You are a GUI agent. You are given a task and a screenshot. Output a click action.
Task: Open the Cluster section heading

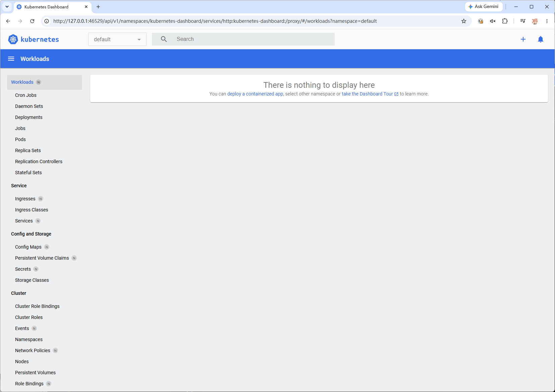(x=18, y=293)
